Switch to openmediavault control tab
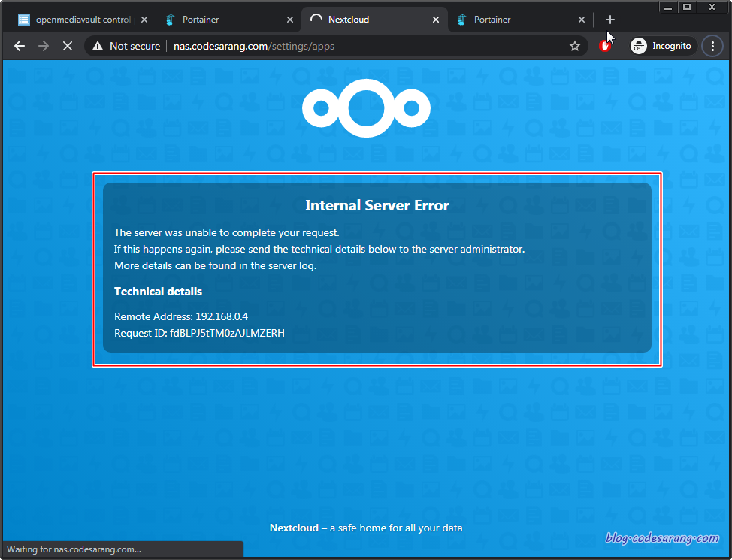This screenshot has height=560, width=732. tap(83, 20)
